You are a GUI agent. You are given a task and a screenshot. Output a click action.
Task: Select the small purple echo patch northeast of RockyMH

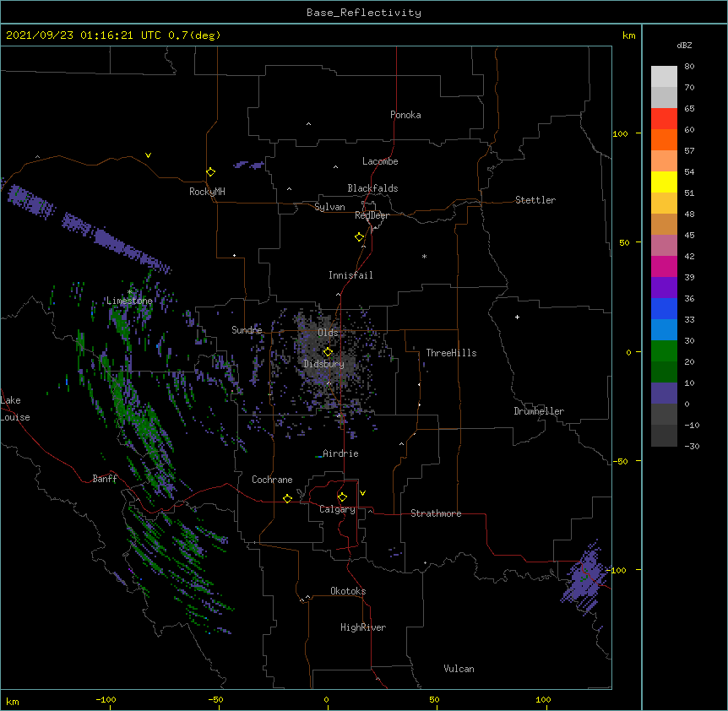(x=249, y=165)
